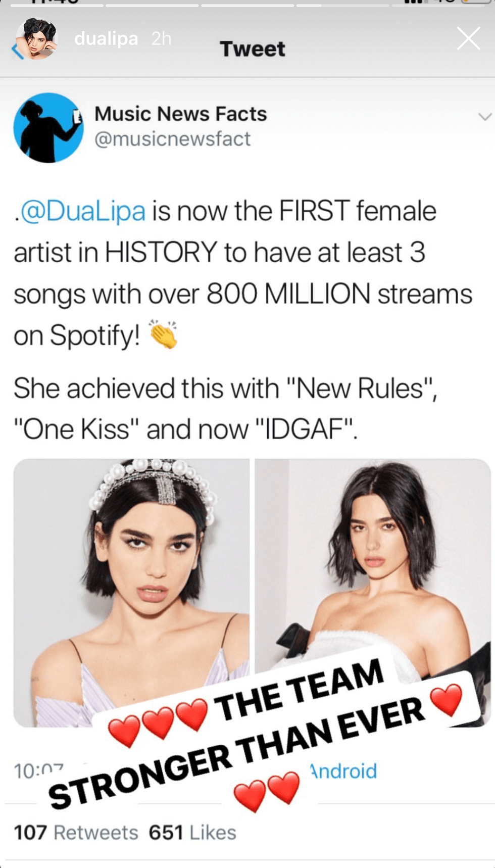
Task: Tap the red heart after 'EVER'
Action: click(446, 700)
